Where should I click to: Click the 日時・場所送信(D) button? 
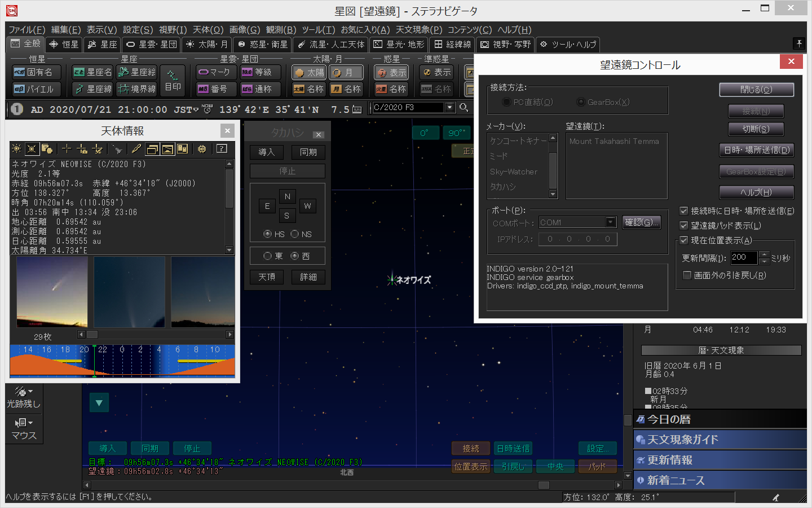(756, 150)
